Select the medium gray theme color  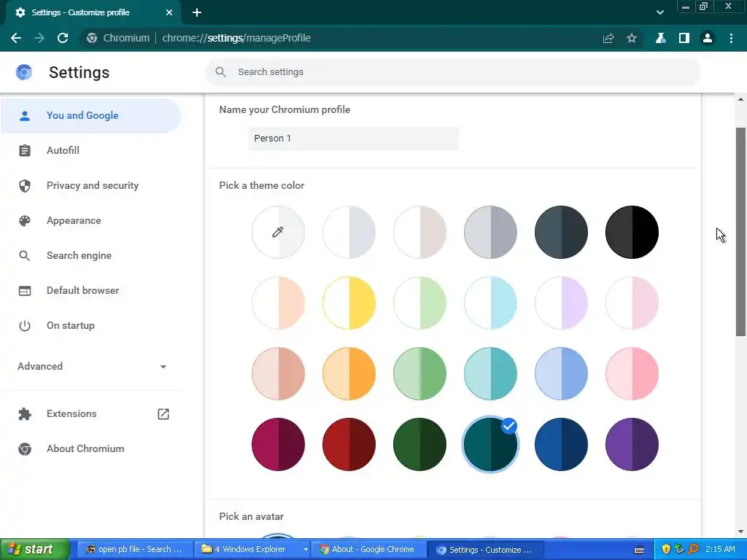(490, 233)
